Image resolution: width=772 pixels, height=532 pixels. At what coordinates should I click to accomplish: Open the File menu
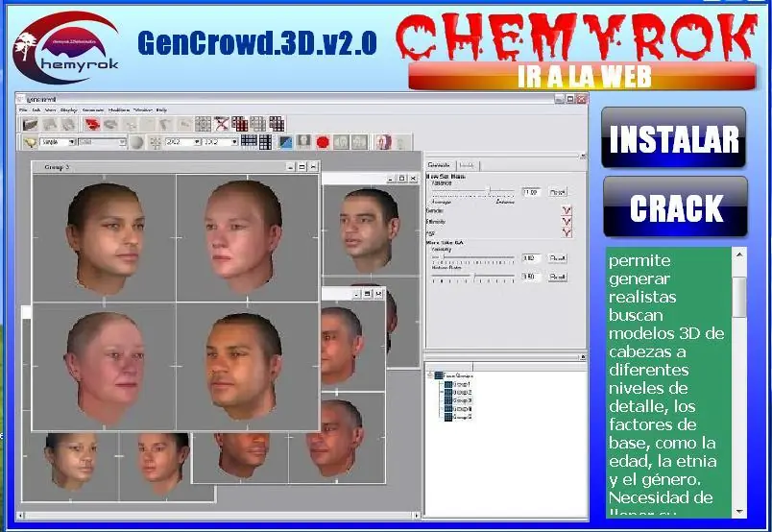click(x=23, y=109)
